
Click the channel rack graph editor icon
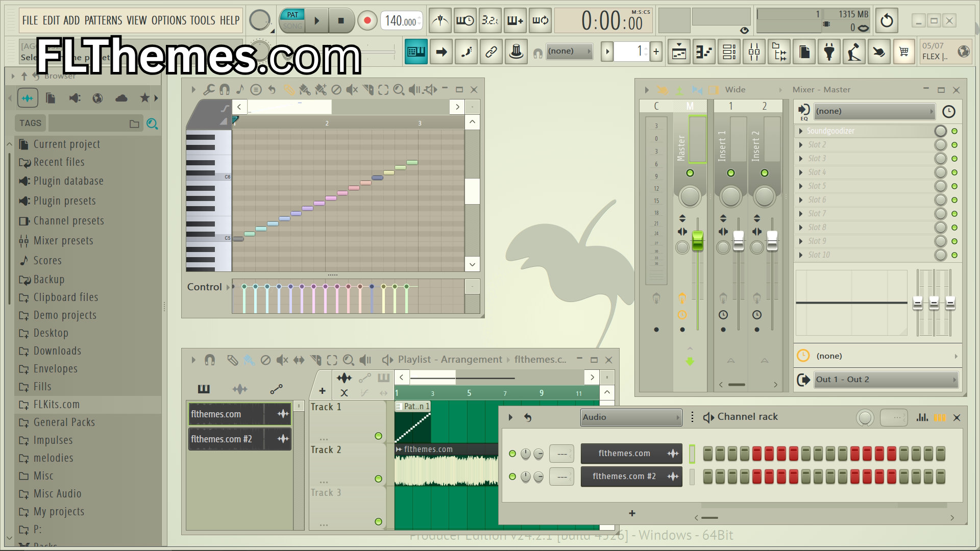click(x=922, y=417)
